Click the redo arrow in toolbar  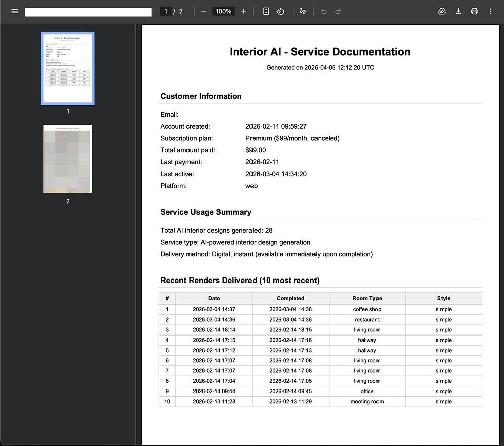pyautogui.click(x=338, y=11)
